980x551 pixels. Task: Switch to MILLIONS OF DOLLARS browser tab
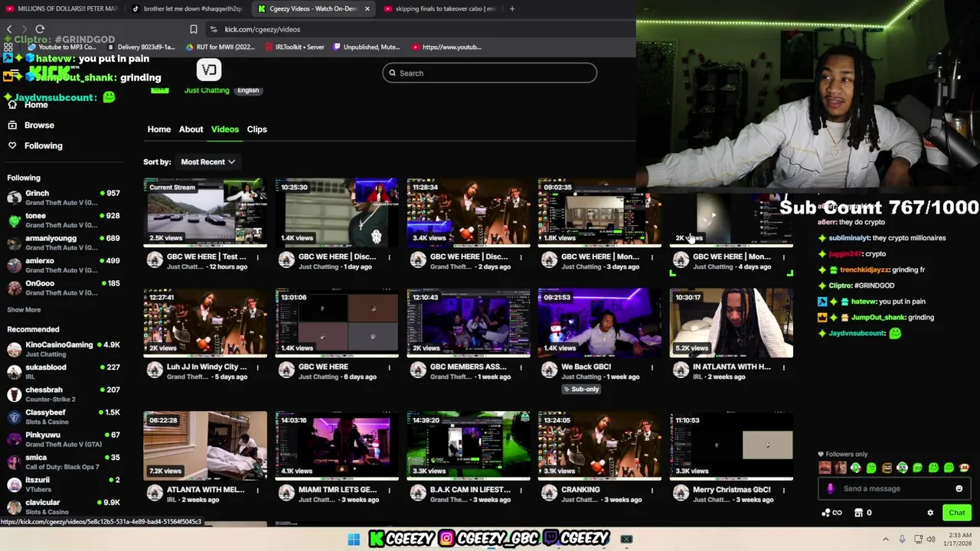pyautogui.click(x=61, y=8)
